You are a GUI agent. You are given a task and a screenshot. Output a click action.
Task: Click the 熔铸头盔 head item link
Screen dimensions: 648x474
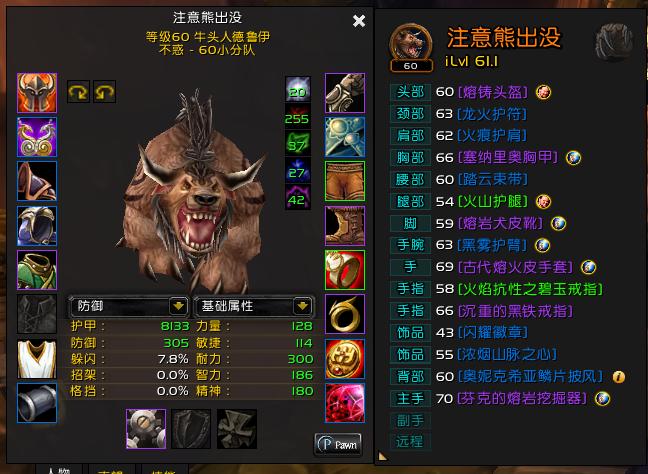(x=493, y=92)
